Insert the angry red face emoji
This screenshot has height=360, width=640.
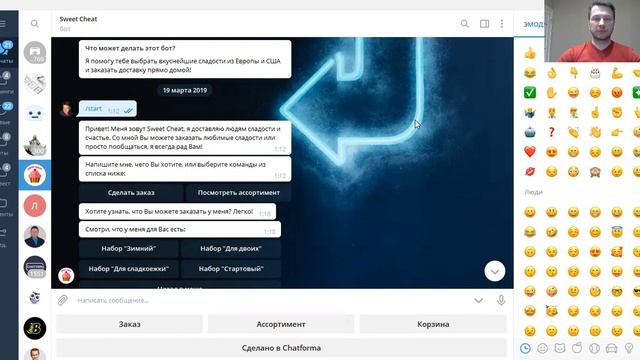pos(617,93)
